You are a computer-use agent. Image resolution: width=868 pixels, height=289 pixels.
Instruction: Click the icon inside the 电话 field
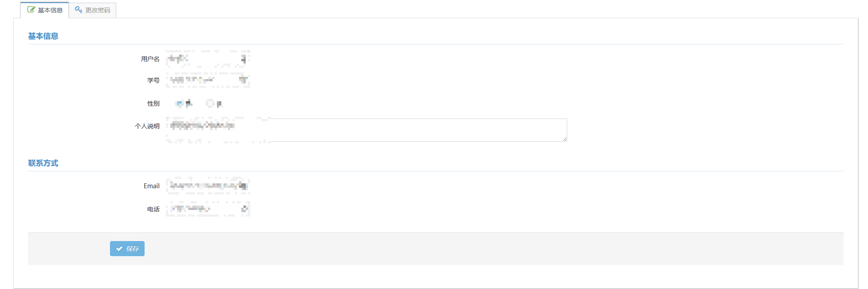point(244,209)
